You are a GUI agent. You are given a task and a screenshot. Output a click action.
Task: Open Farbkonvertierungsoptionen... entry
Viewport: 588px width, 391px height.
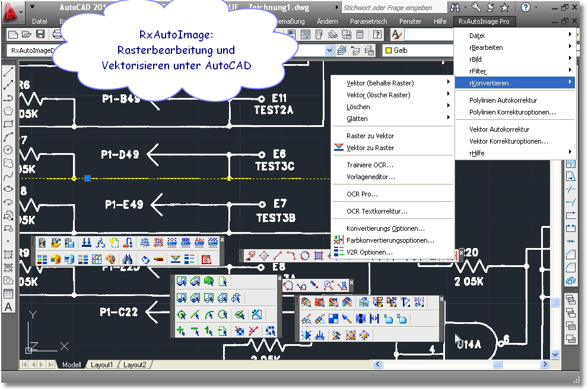click(x=393, y=240)
